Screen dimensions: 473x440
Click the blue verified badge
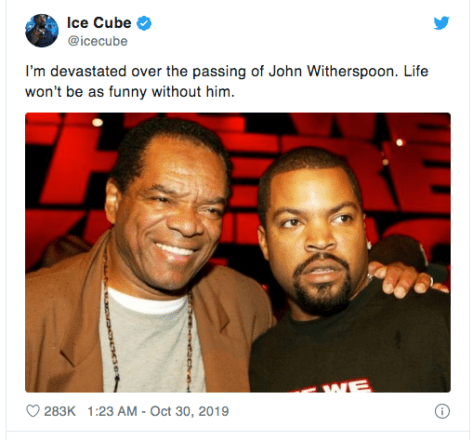(x=144, y=23)
